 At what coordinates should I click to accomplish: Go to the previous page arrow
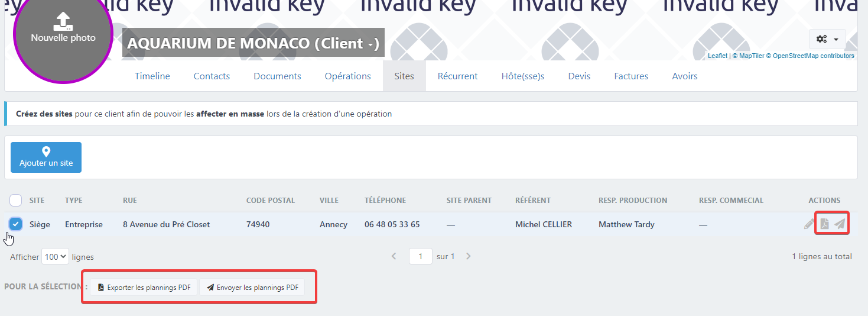pyautogui.click(x=395, y=256)
